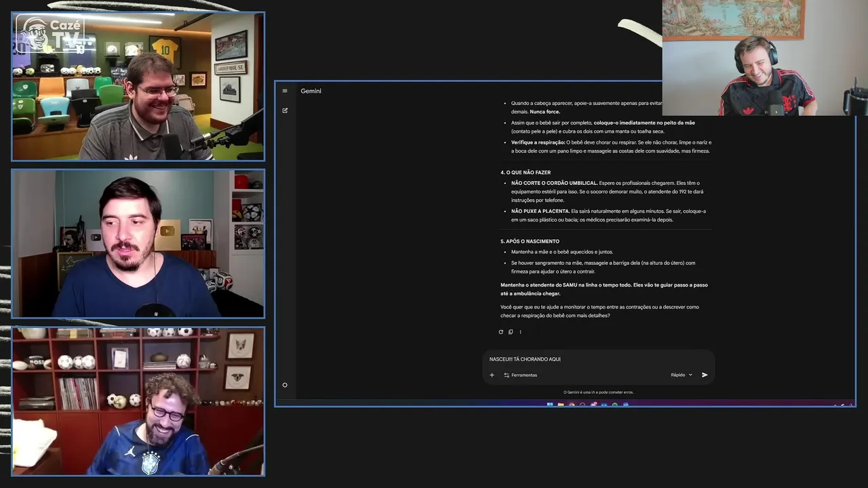Click 'coloque-o imediatamente no peito da mãe'
Viewport: 868px width, 488px height.
pos(644,123)
